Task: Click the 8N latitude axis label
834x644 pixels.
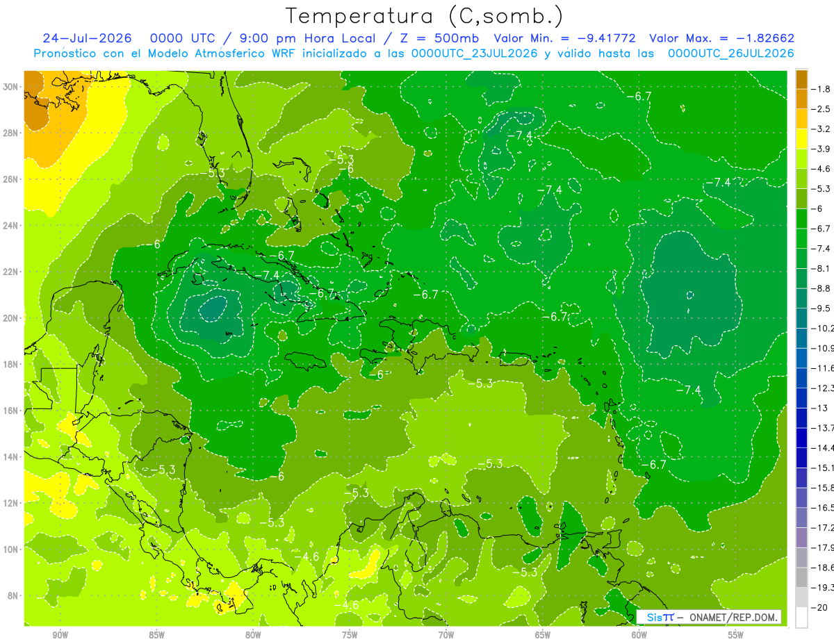Action: (x=14, y=595)
